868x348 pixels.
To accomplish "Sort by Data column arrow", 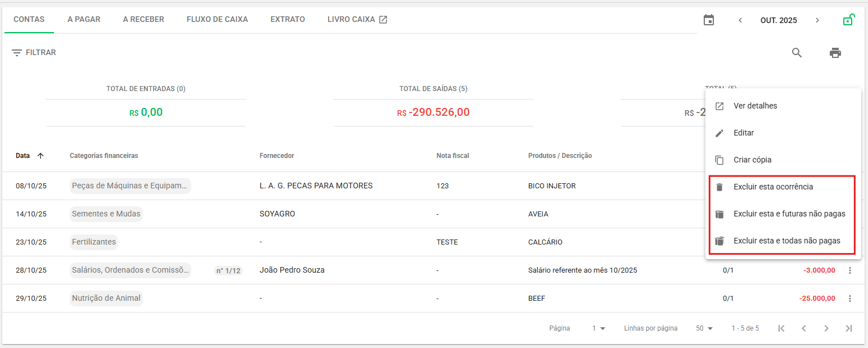I will (40, 156).
